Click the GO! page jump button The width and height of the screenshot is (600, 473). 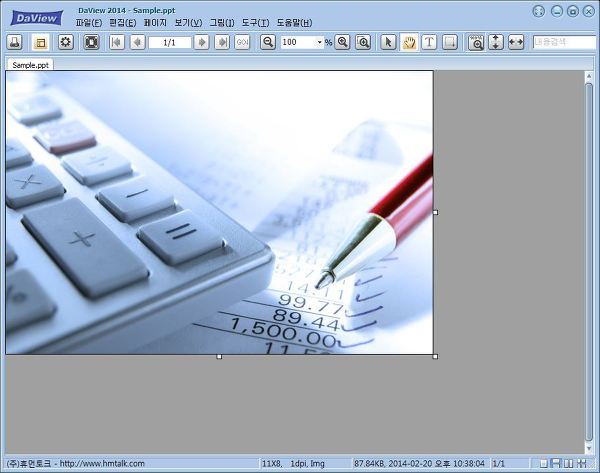tap(242, 42)
